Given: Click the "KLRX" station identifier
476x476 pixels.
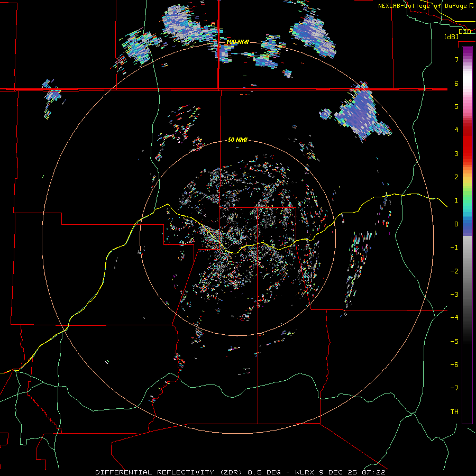Looking at the screenshot, I should (305, 472).
